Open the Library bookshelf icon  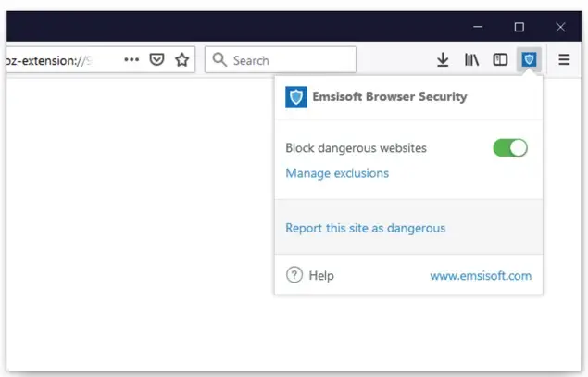point(471,59)
